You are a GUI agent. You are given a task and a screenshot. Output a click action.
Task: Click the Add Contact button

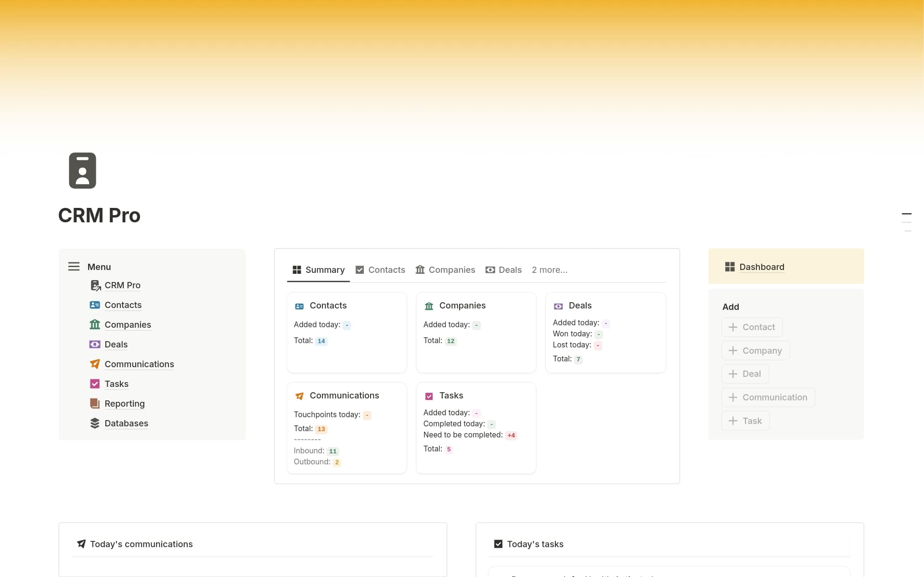point(752,327)
